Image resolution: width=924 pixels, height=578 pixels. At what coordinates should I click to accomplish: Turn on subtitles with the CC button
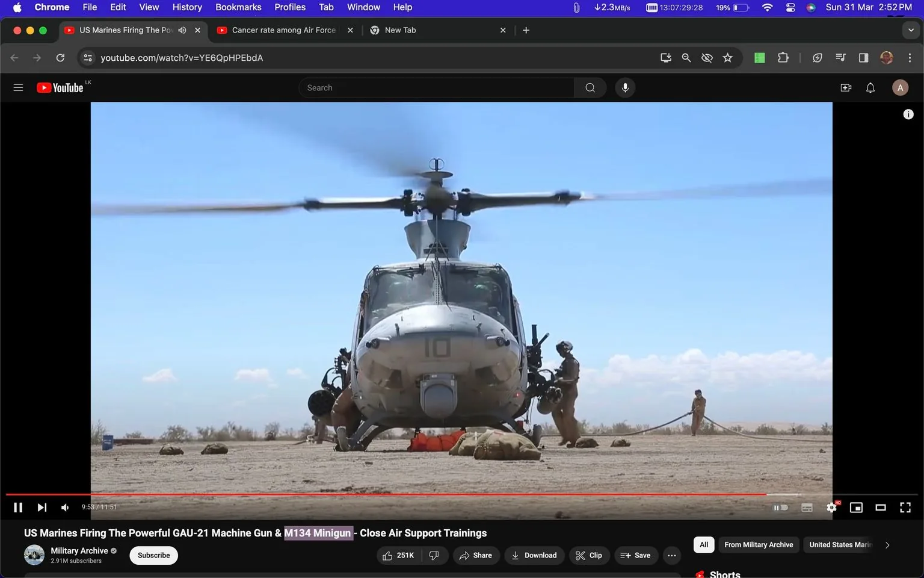[807, 507]
